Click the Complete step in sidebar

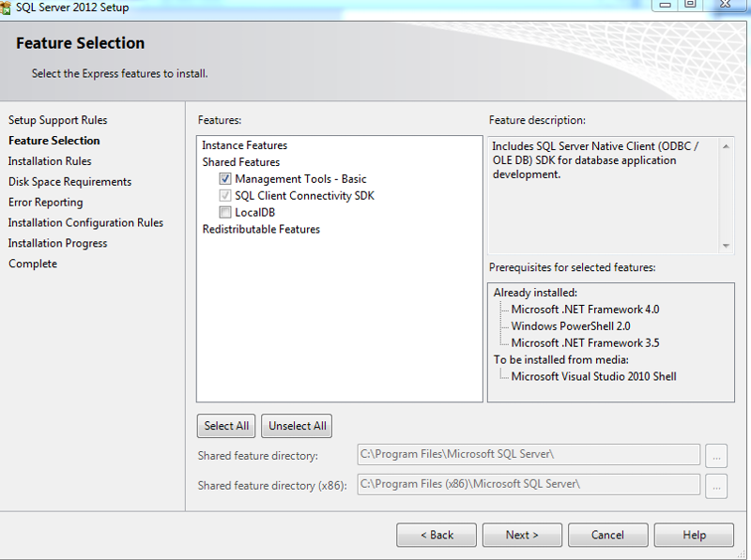[x=33, y=264]
